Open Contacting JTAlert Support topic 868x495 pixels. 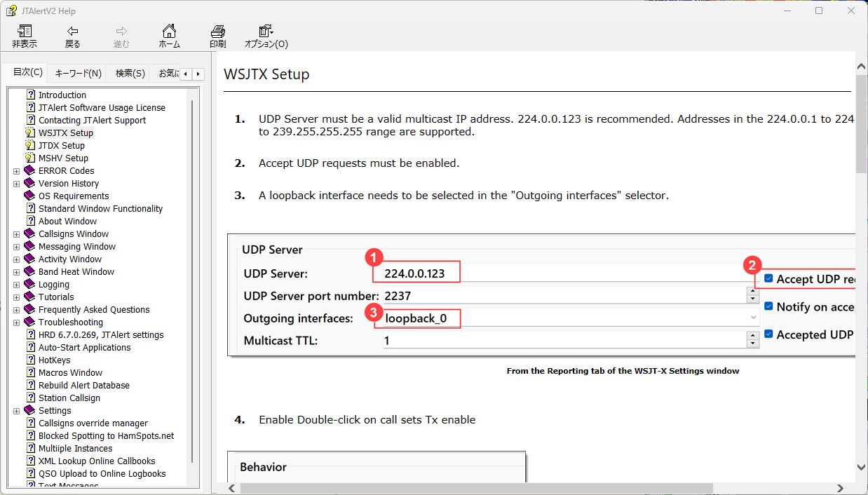click(x=92, y=120)
